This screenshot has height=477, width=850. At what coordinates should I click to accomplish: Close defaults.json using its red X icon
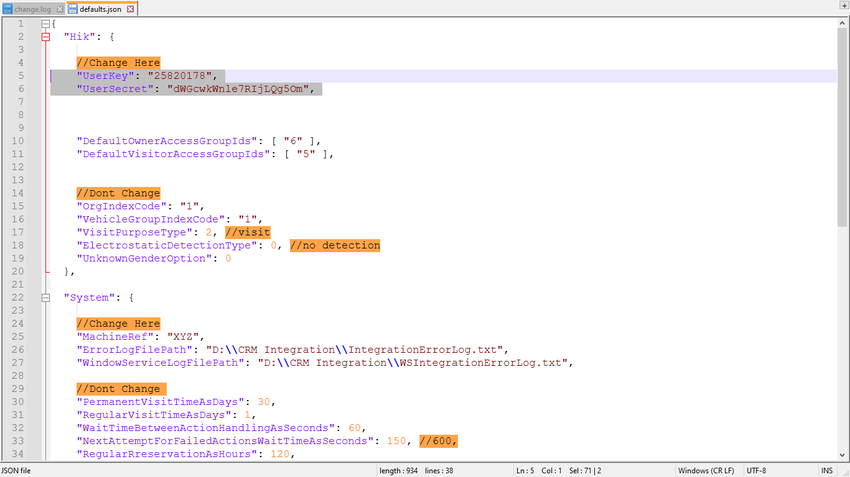coord(131,8)
